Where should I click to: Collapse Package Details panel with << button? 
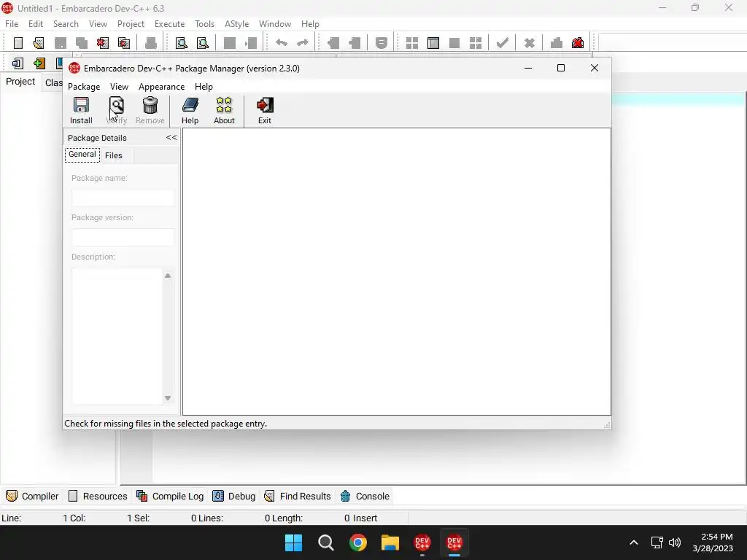(171, 137)
